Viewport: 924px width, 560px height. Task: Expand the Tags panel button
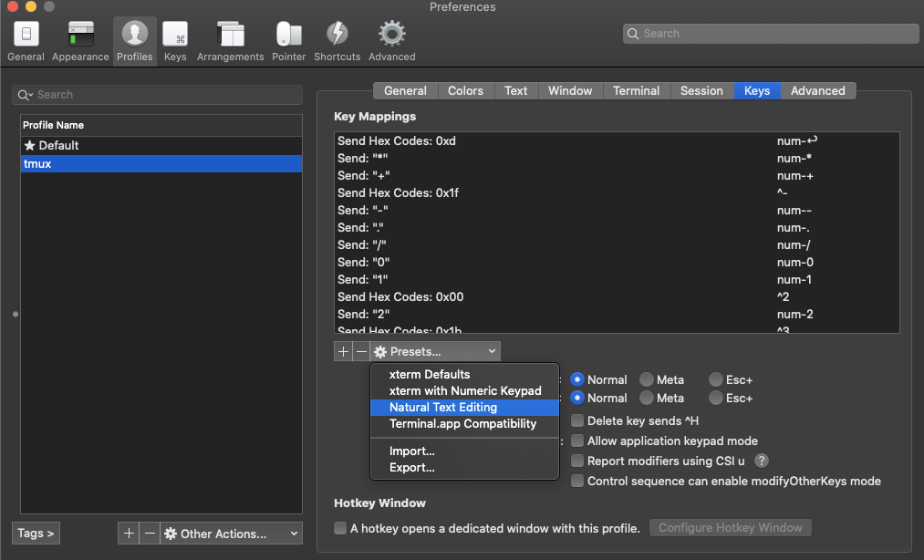(36, 534)
